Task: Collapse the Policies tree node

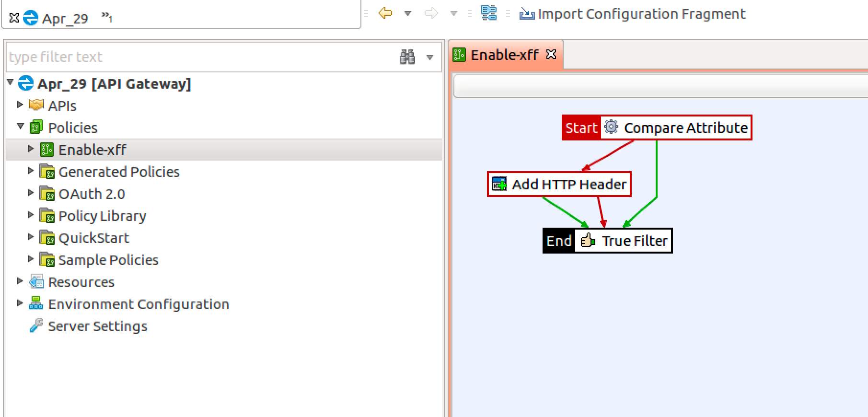Action: pyautogui.click(x=21, y=127)
